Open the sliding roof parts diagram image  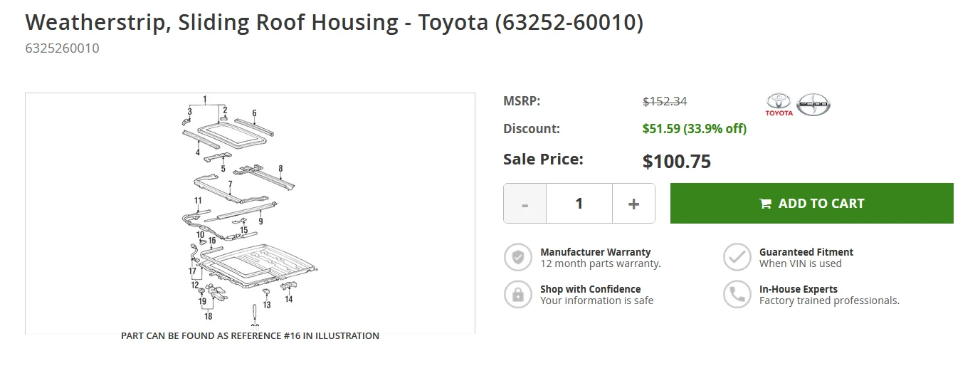250,212
